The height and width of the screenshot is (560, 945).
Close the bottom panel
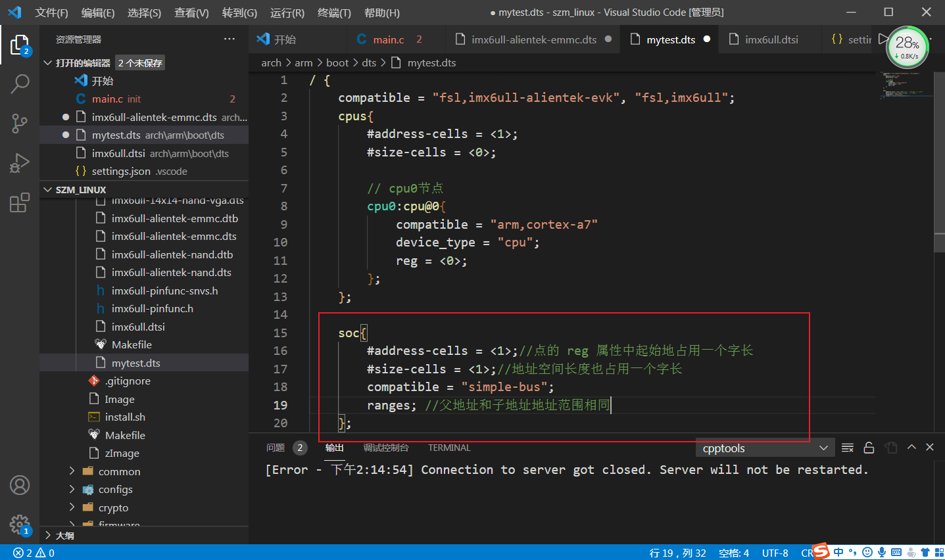[x=930, y=447]
